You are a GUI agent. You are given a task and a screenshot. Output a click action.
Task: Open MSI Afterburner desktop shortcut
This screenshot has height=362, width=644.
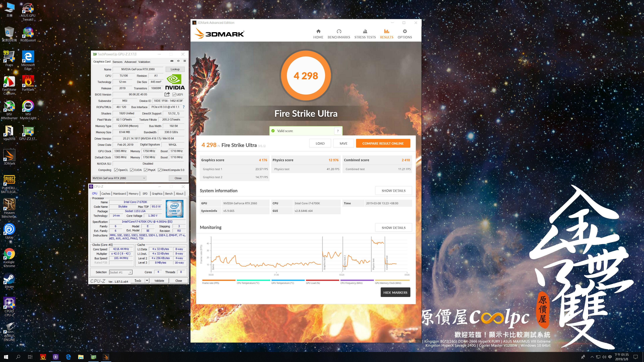click(x=9, y=110)
